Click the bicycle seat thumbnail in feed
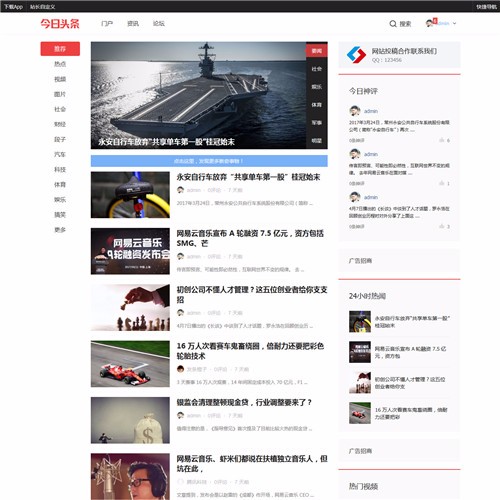The width and height of the screenshot is (500, 500). pos(130,195)
